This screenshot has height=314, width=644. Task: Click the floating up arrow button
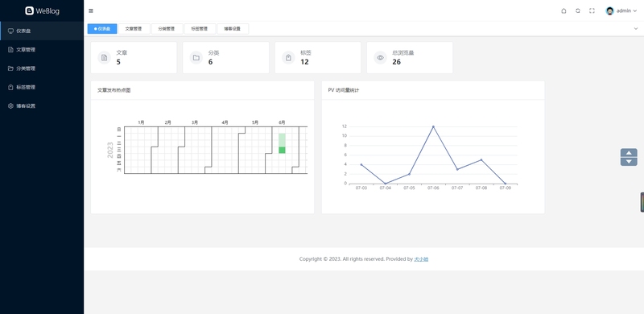point(629,152)
